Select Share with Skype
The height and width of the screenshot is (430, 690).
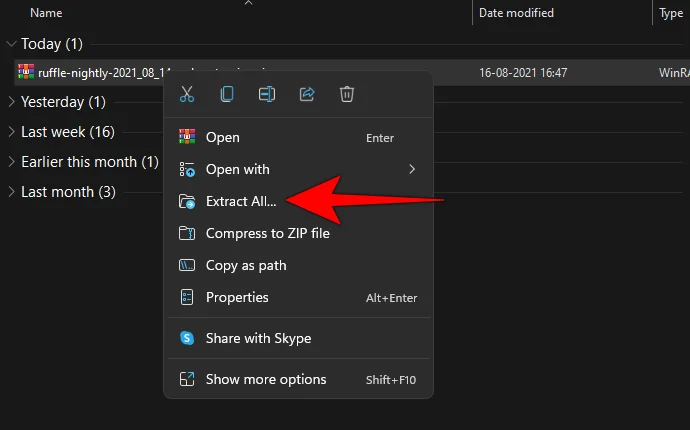[298, 338]
